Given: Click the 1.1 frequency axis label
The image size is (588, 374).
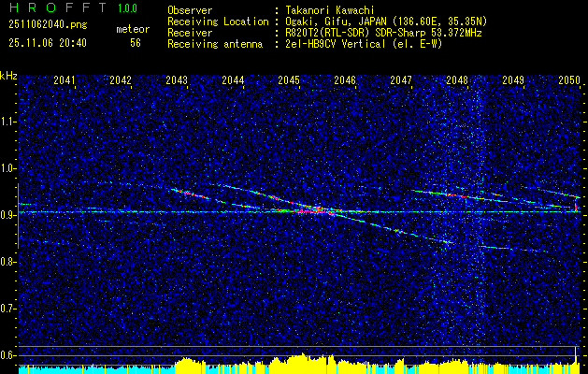Looking at the screenshot, I should click(7, 122).
